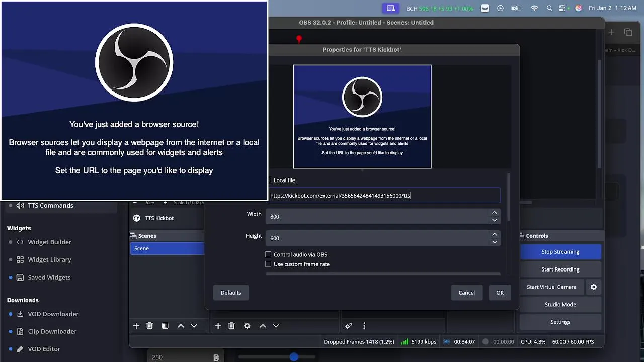Add a new scene with the plus icon in Scenes panel
Screen dimensions: 644x362
pyautogui.click(x=136, y=326)
